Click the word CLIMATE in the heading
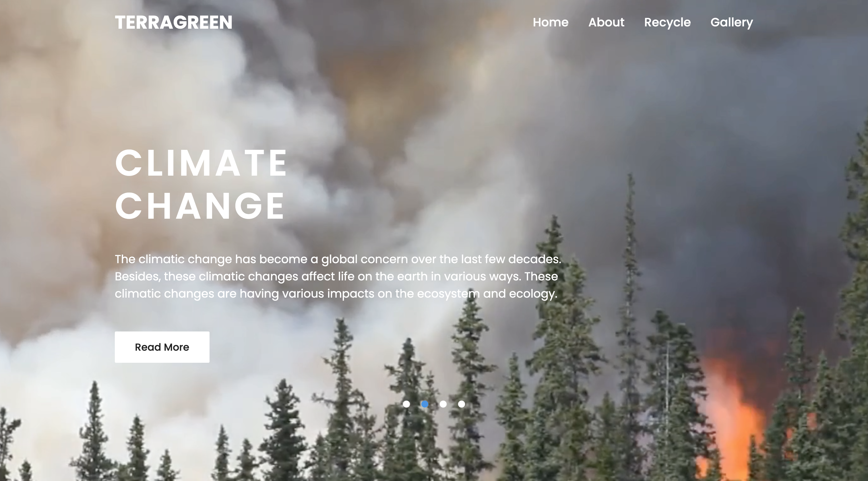The width and height of the screenshot is (868, 481). 201,163
